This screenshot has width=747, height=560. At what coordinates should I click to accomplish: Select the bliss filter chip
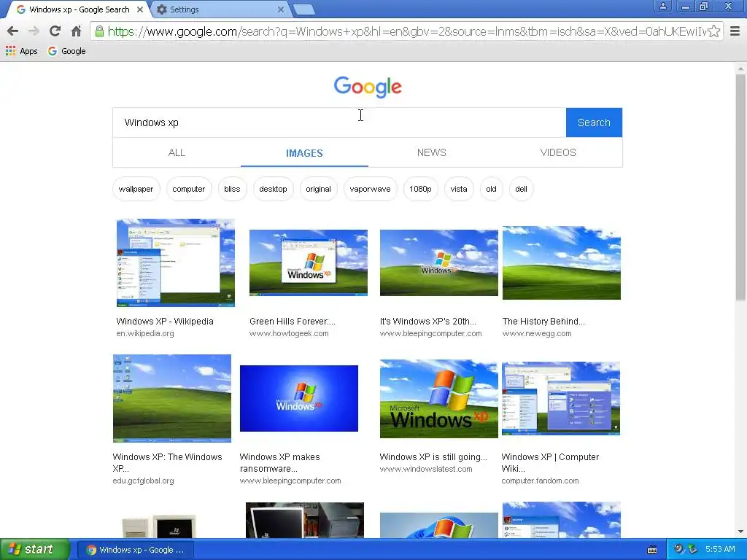point(232,189)
